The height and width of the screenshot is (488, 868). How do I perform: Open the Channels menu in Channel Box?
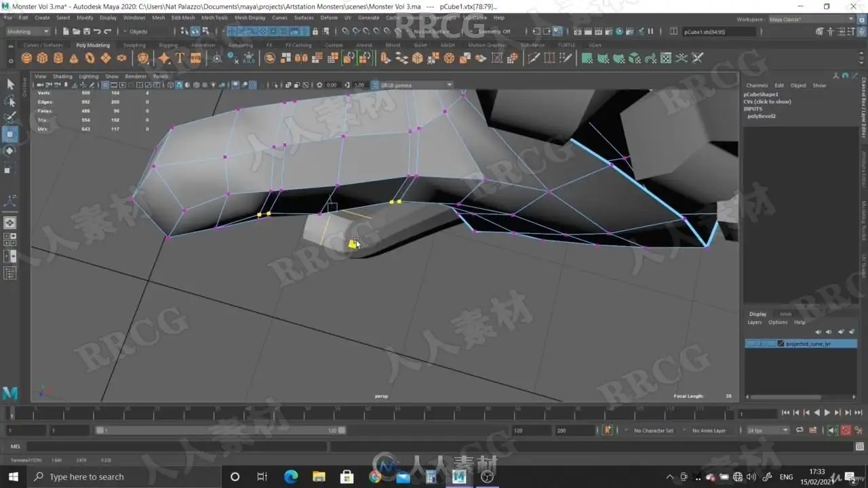pyautogui.click(x=757, y=85)
